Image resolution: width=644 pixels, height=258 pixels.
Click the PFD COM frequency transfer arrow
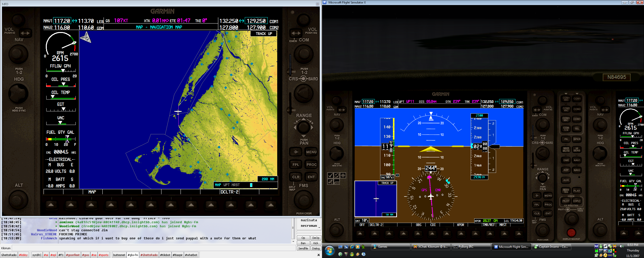[537, 110]
